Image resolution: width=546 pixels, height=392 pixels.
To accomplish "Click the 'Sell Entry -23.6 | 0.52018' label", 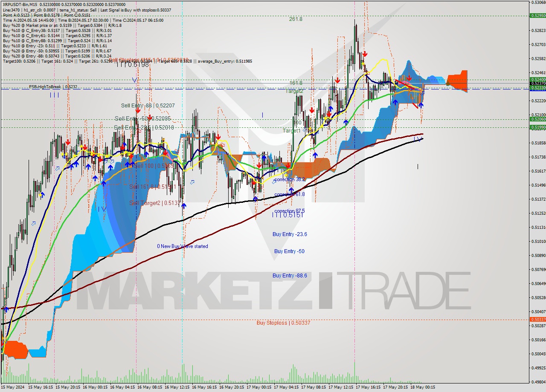I will pos(144,127).
